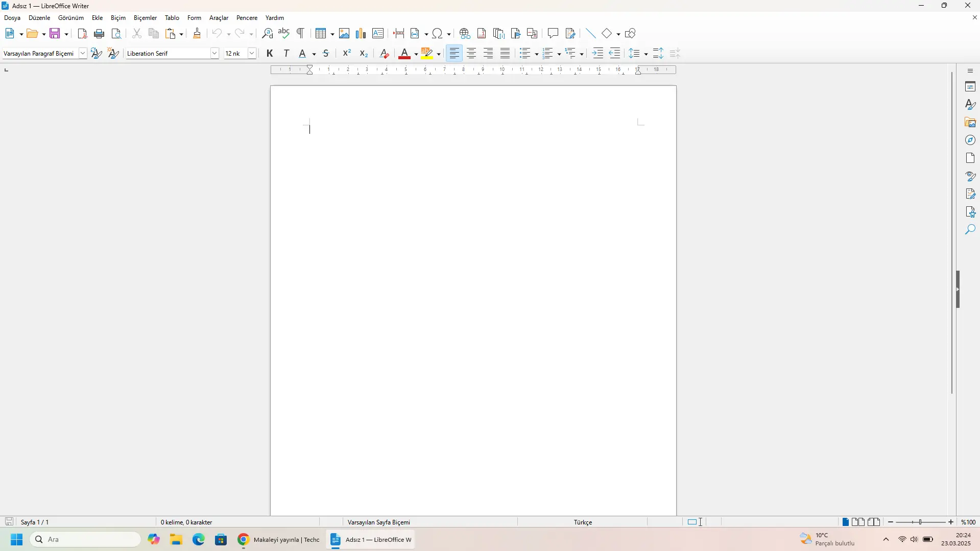Toggle the Draw Functions icon
Image resolution: width=980 pixels, height=551 pixels.
[x=630, y=34]
